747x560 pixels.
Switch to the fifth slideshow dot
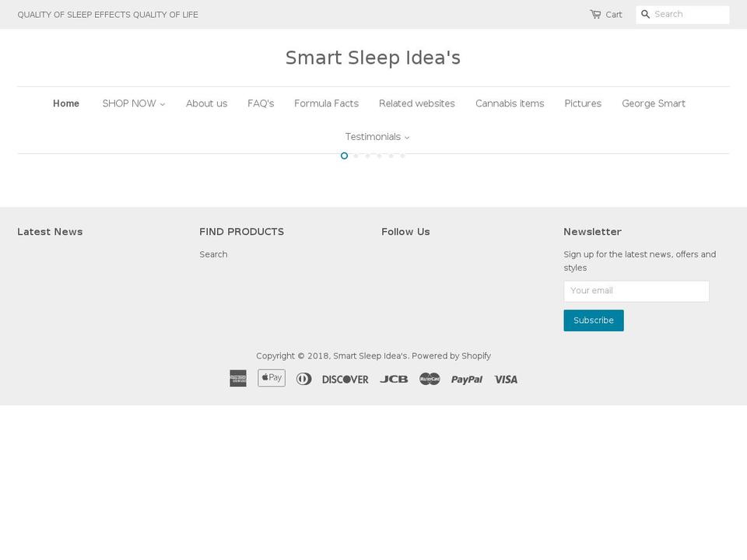point(391,156)
